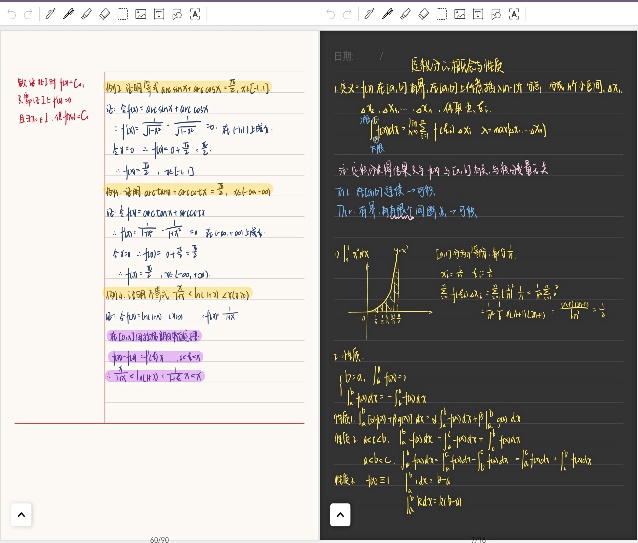Activate the dashed selection tool in right pane
This screenshot has width=638, height=543.
coord(441,14)
